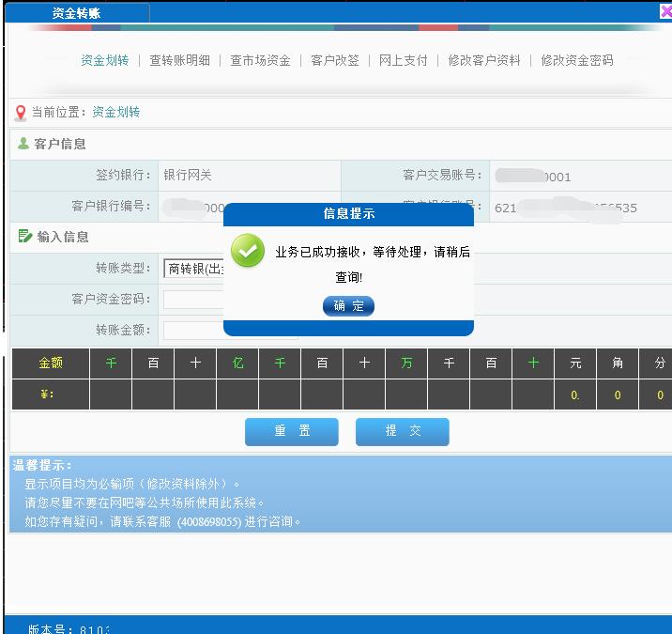
Task: Open 修改客户资料 menu item
Action: coord(484,60)
